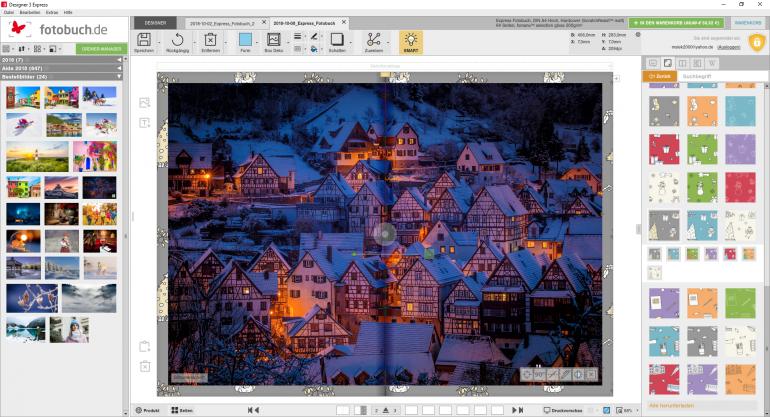Click the paint bucket fill icon

click(x=314, y=49)
